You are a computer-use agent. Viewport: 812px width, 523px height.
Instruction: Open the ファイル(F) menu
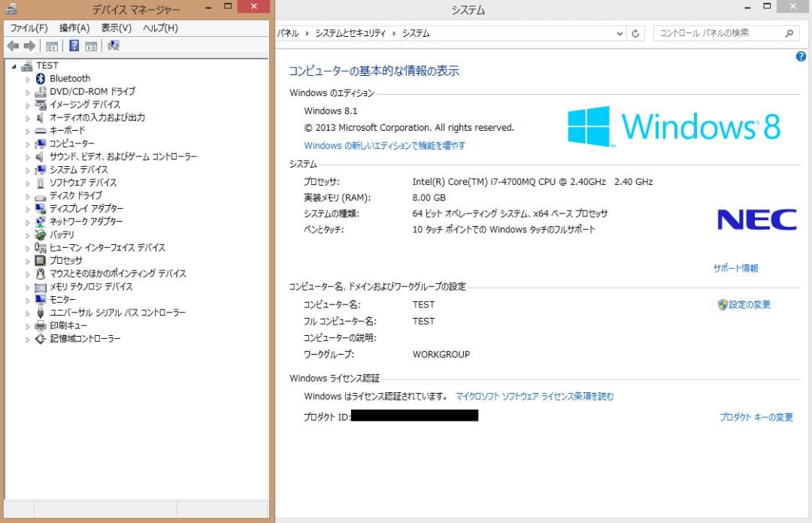29,28
